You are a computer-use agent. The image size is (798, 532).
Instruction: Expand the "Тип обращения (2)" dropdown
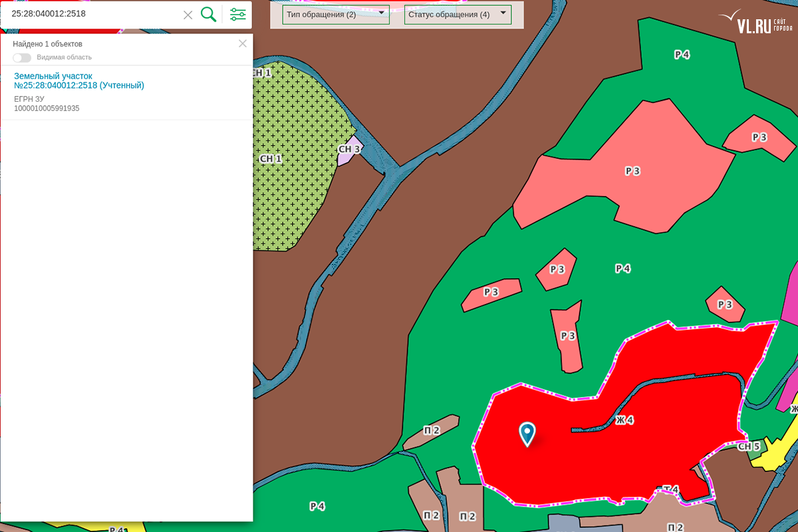tap(336, 14)
